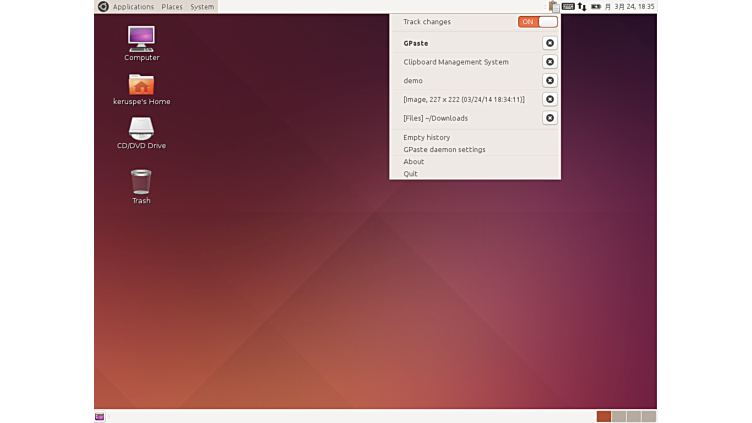Viewport: 752px width, 423px height.
Task: Select the keruspe's Home folder icon
Action: pos(141,90)
